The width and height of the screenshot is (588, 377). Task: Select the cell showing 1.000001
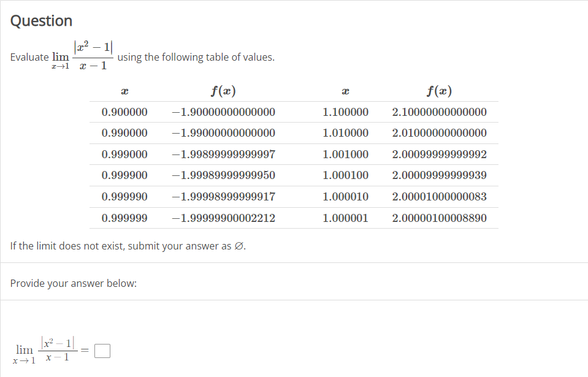[x=345, y=218]
